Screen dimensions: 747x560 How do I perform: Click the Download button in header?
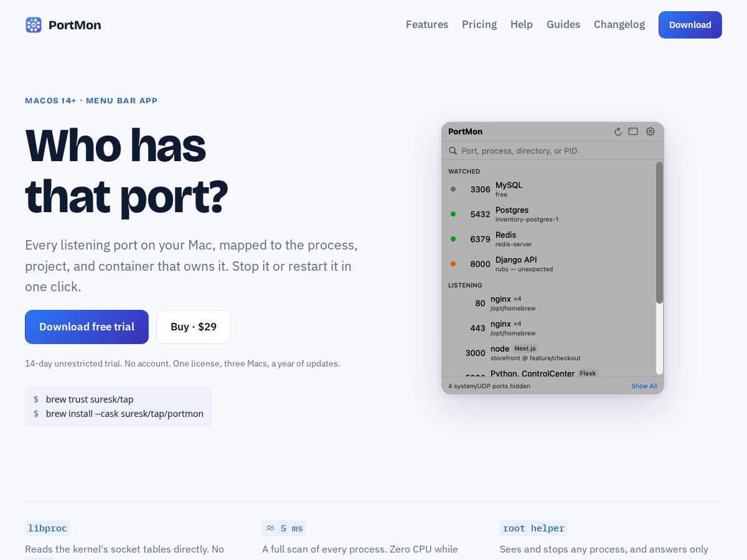690,25
